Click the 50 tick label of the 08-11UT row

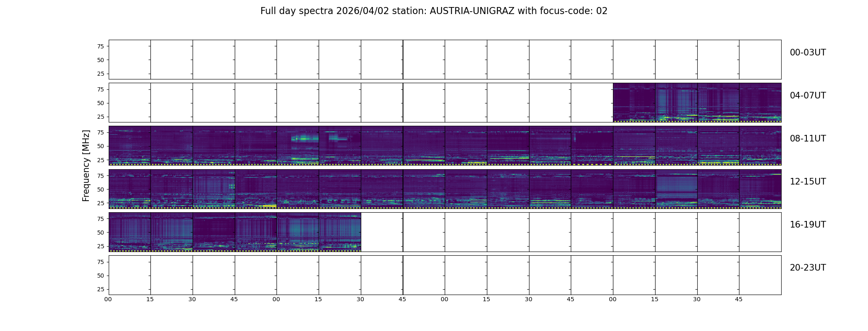point(100,146)
